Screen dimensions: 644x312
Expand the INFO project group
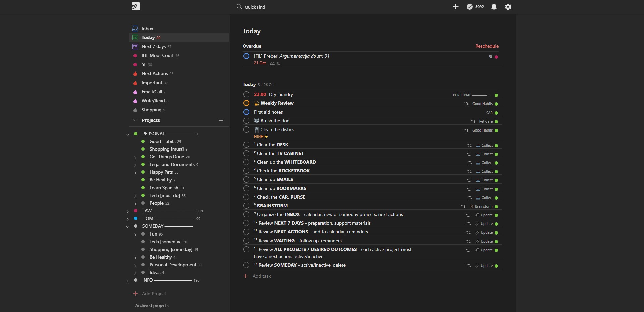(128, 281)
